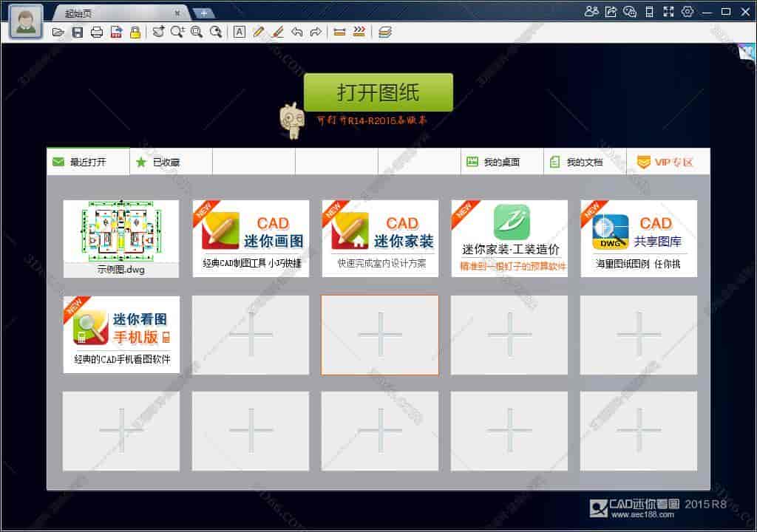Redo the last action
The width and height of the screenshot is (757, 532).
click(316, 32)
